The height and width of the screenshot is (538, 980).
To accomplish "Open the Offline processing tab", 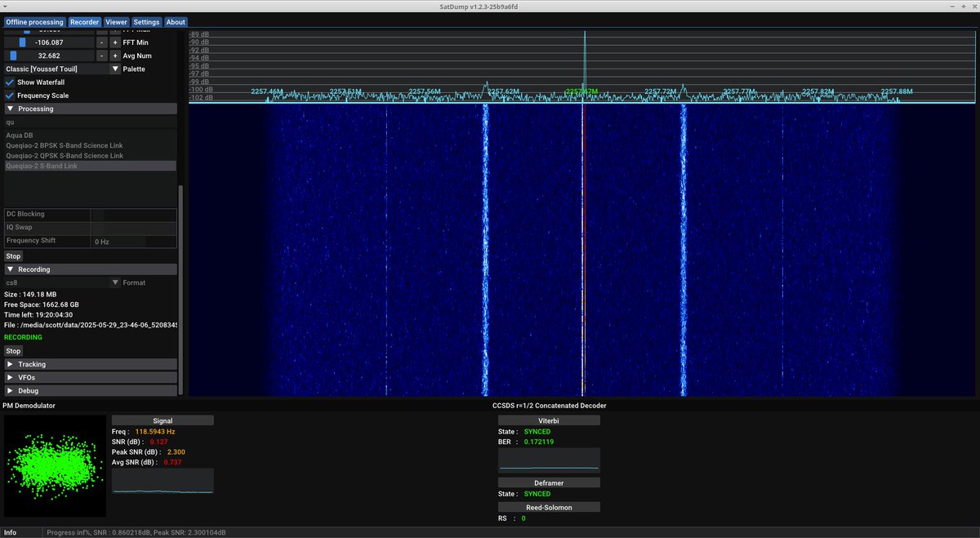I will click(x=35, y=22).
